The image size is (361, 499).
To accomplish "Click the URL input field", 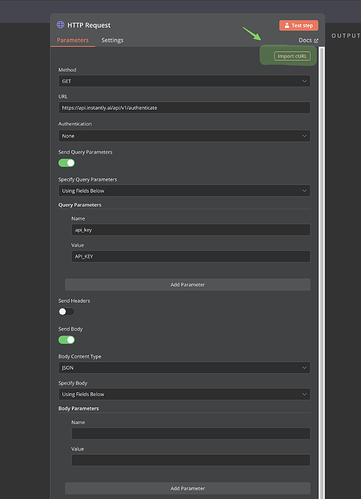I will coord(184,108).
